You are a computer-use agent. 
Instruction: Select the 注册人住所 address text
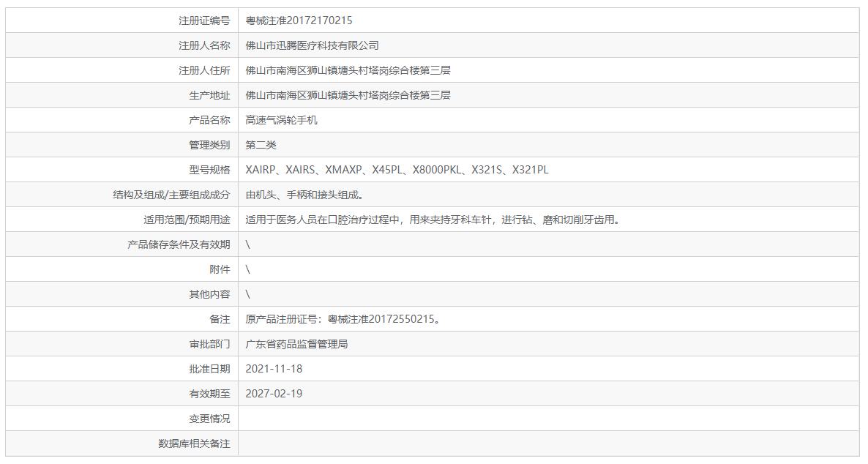click(x=348, y=70)
